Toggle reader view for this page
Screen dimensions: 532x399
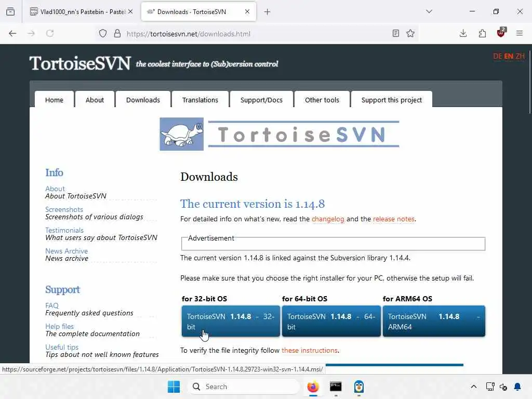click(x=395, y=33)
